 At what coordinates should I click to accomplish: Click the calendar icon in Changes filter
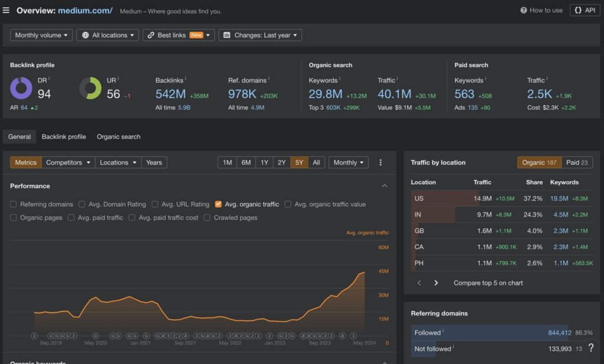click(227, 35)
